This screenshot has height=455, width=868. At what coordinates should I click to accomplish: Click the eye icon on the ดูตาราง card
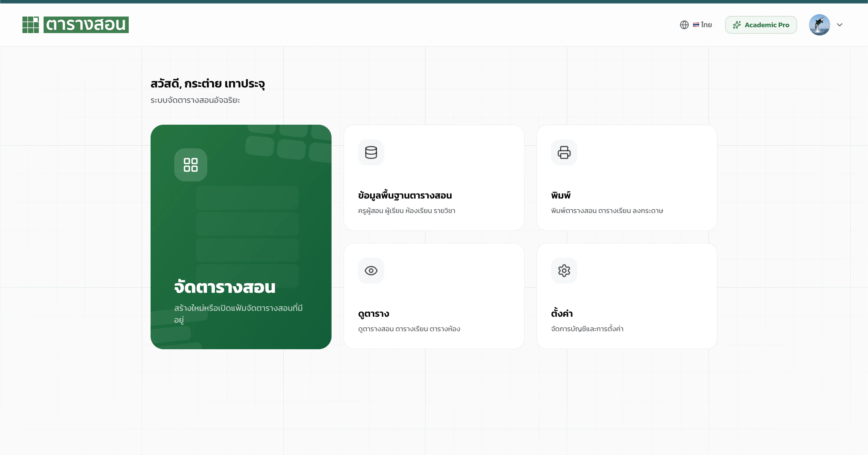point(371,271)
